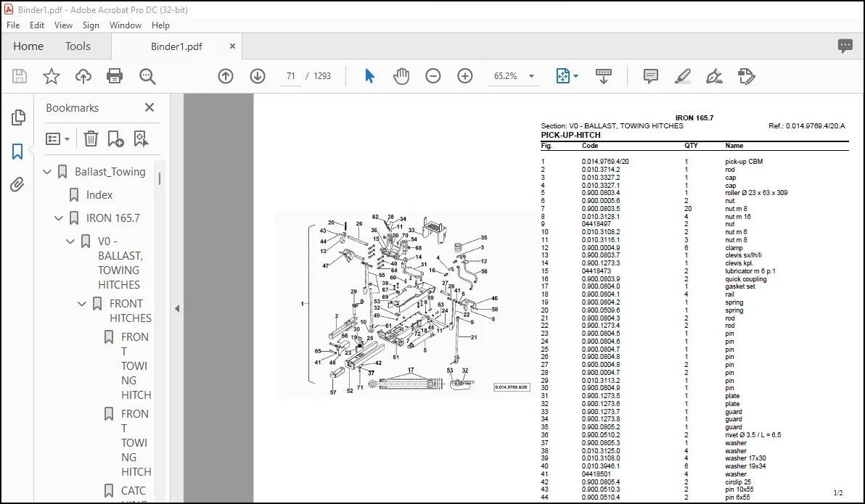865x504 pixels.
Task: Collapse the FRONT HITCHES bookmark
Action: coord(82,304)
